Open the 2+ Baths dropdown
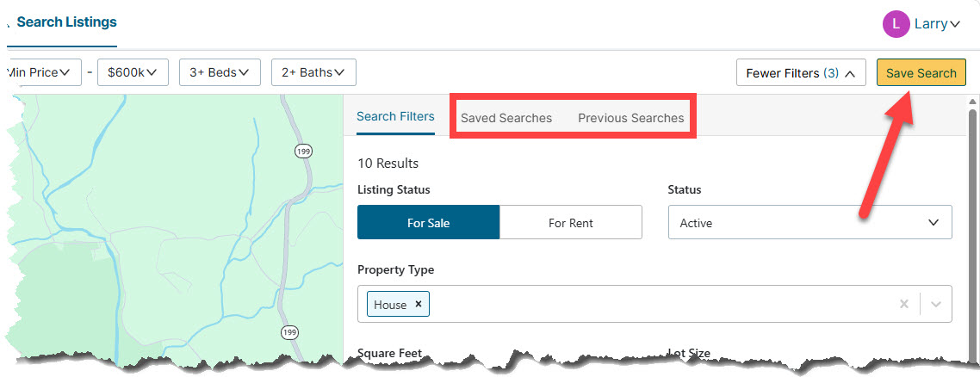Image resolution: width=980 pixels, height=377 pixels. coord(313,72)
